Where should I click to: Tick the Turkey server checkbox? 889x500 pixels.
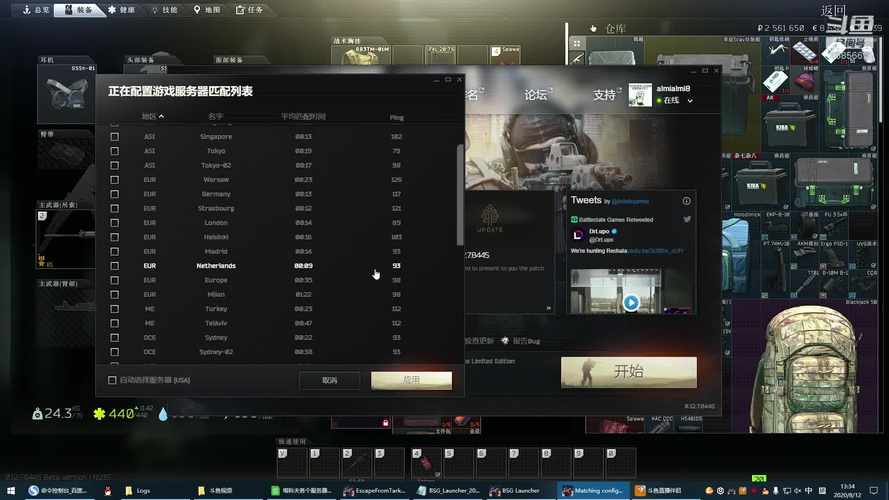[x=115, y=309]
